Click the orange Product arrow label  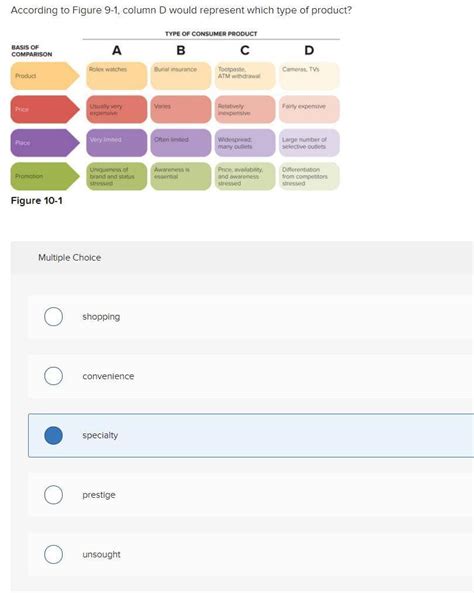click(x=45, y=76)
